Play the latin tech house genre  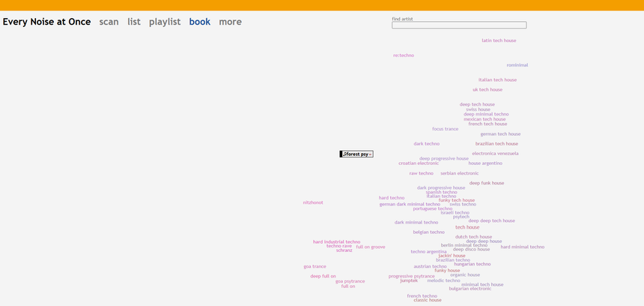498,40
